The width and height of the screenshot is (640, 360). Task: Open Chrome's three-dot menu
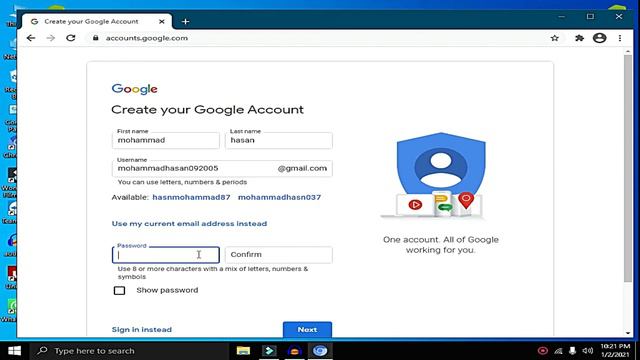[x=620, y=38]
